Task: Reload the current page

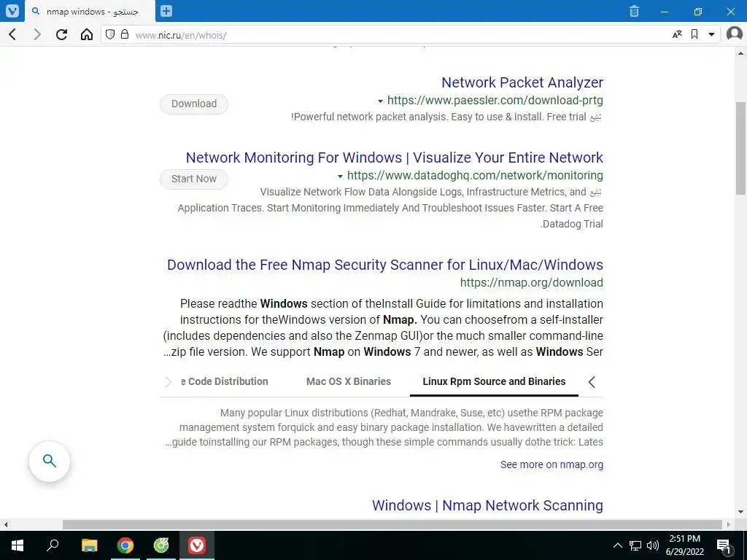Action: (61, 34)
